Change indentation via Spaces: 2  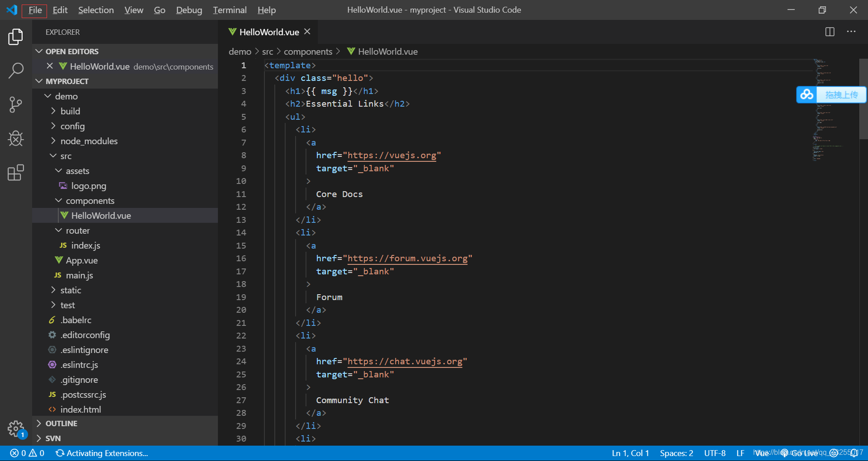point(676,453)
